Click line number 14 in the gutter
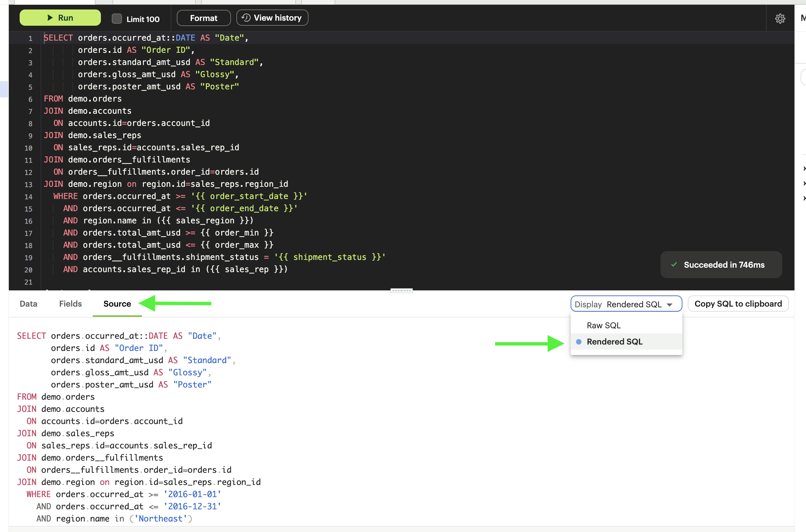 (28, 197)
